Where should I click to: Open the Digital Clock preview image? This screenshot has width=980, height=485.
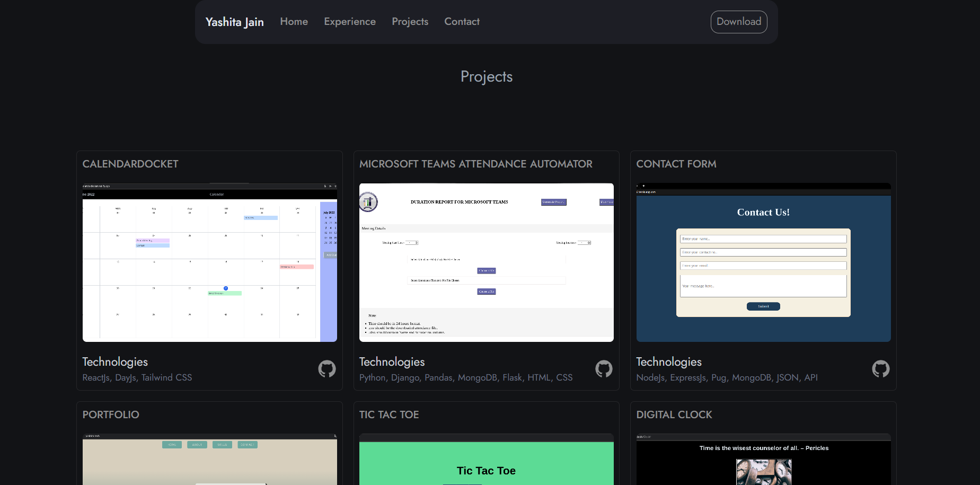pyautogui.click(x=764, y=460)
